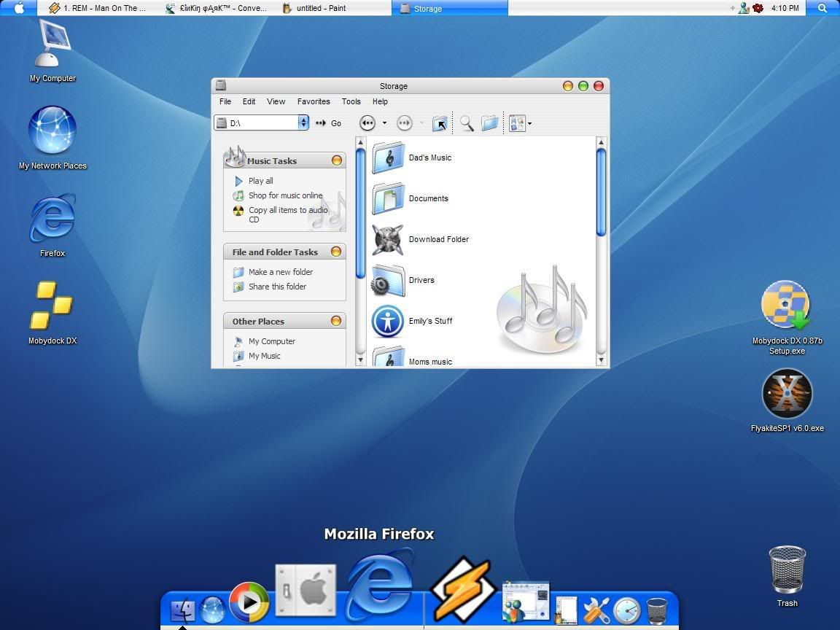This screenshot has height=630, width=840.
Task: Select the Documents folder icon
Action: pyautogui.click(x=389, y=198)
